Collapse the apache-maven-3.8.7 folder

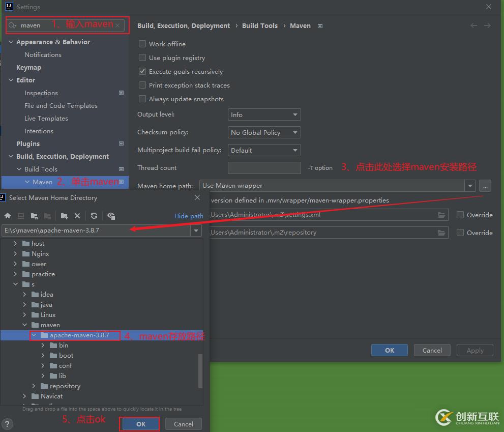tap(34, 335)
